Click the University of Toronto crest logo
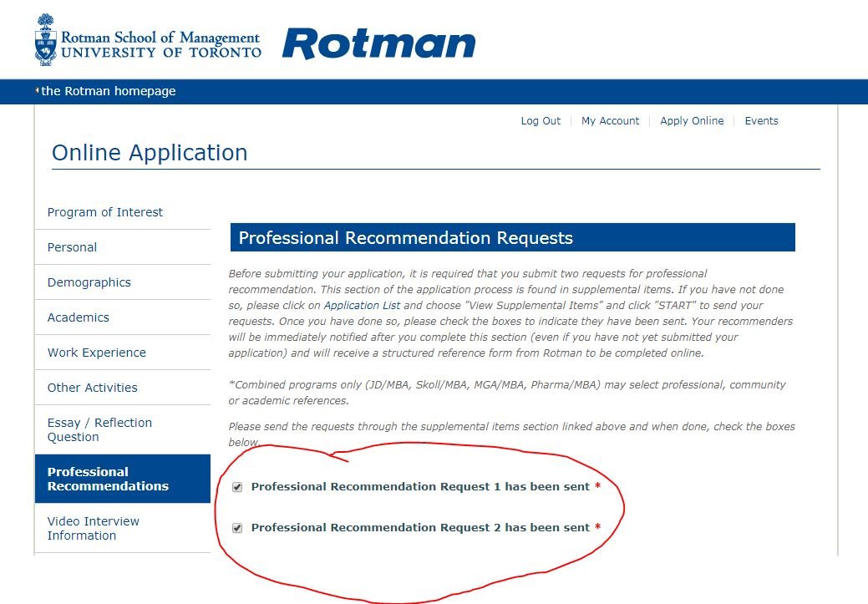Image resolution: width=868 pixels, height=604 pixels. click(x=45, y=40)
